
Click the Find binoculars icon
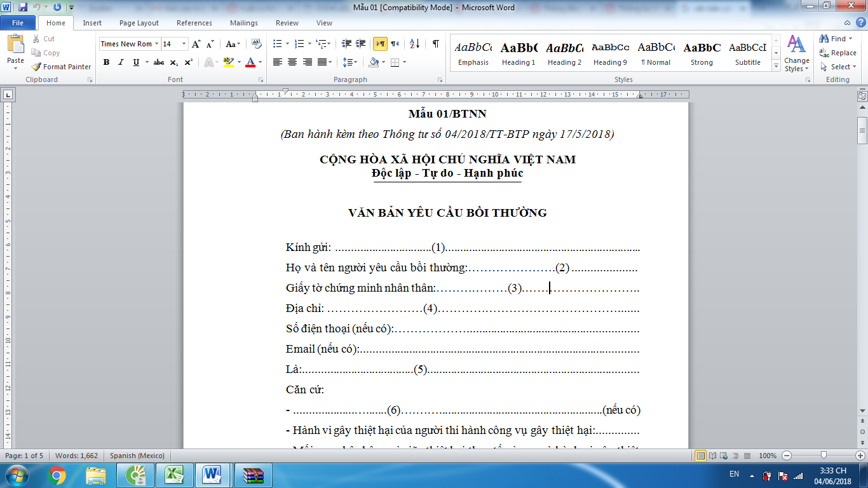pyautogui.click(x=824, y=39)
